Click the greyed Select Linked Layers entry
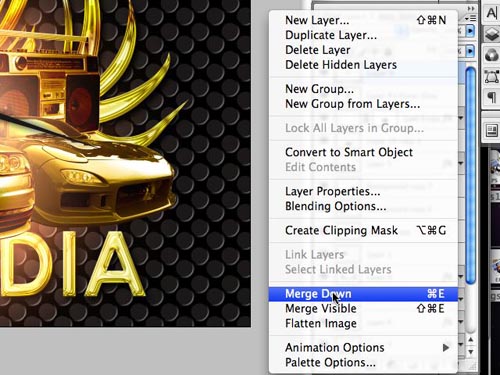The width and height of the screenshot is (500, 375). pyautogui.click(x=363, y=269)
